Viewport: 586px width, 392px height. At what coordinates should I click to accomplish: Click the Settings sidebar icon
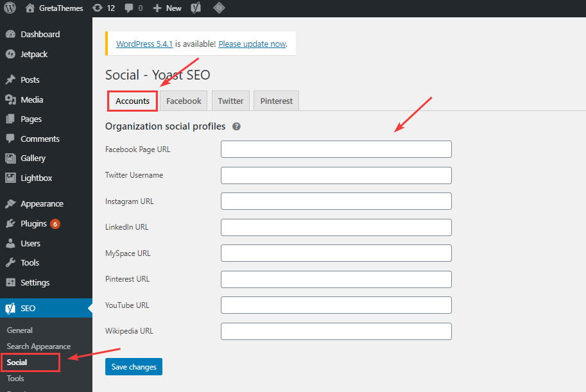pyautogui.click(x=10, y=282)
